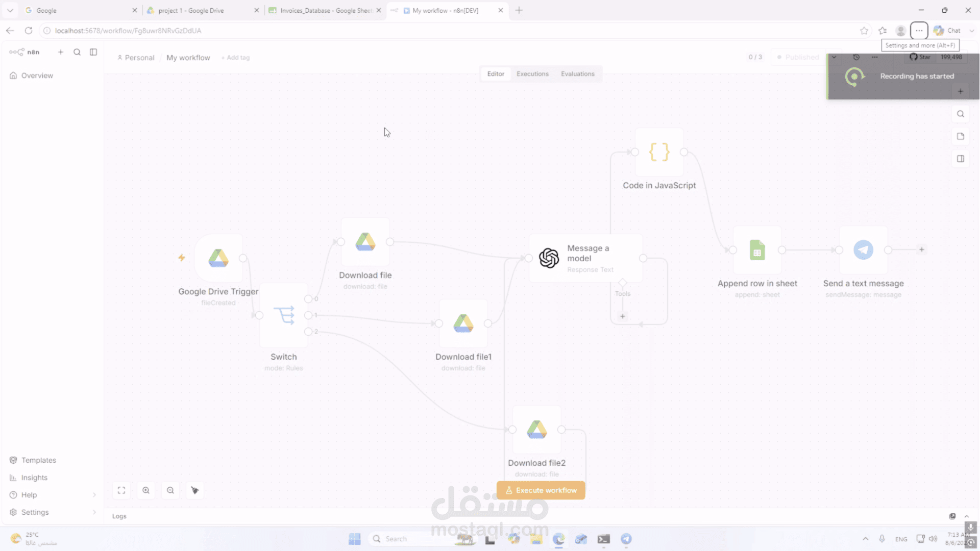This screenshot has width=980, height=551.
Task: Tidy up the workflow nodes
Action: pos(195,490)
